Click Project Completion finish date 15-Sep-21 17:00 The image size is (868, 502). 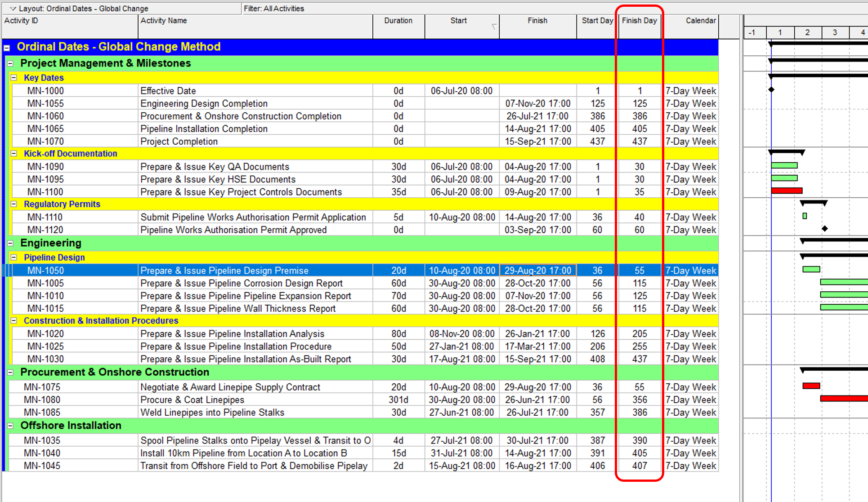pos(537,141)
